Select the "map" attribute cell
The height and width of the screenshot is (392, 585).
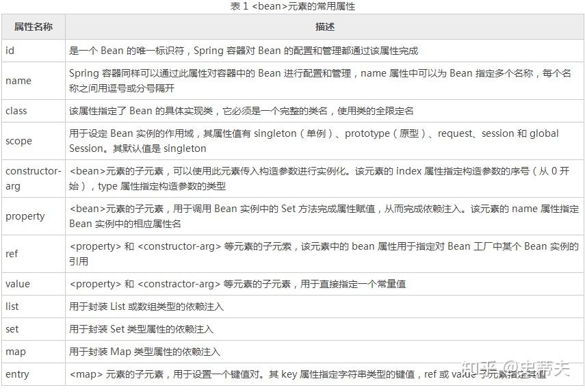pos(34,352)
